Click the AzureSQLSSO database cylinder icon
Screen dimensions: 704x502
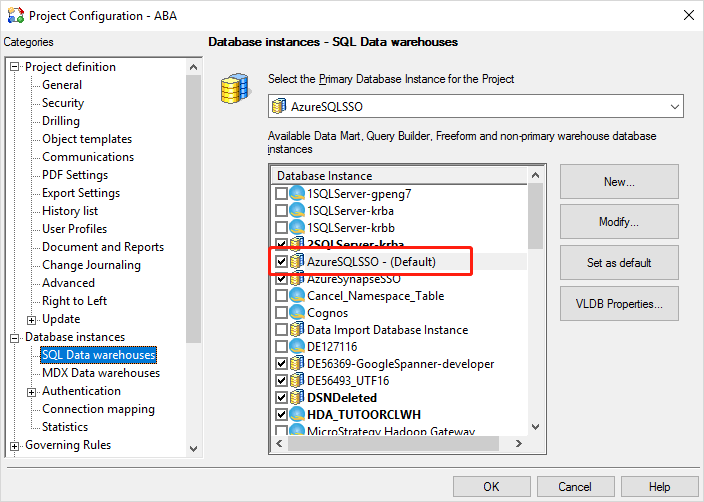tap(297, 262)
